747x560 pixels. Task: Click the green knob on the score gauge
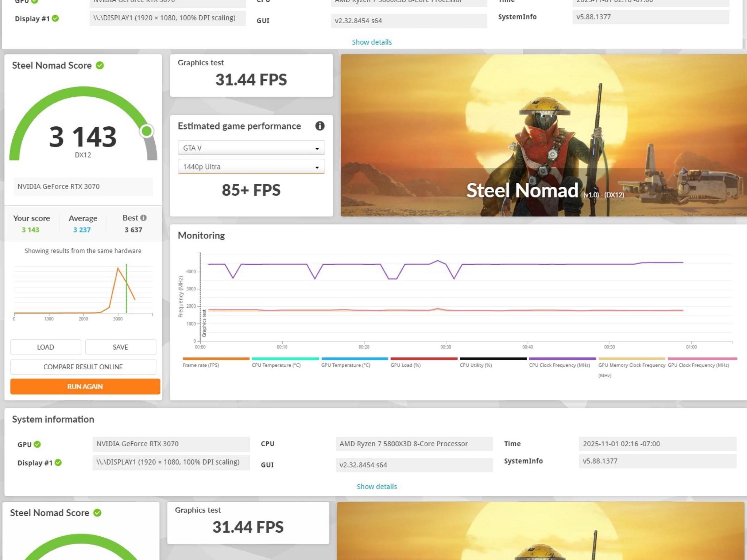[147, 131]
